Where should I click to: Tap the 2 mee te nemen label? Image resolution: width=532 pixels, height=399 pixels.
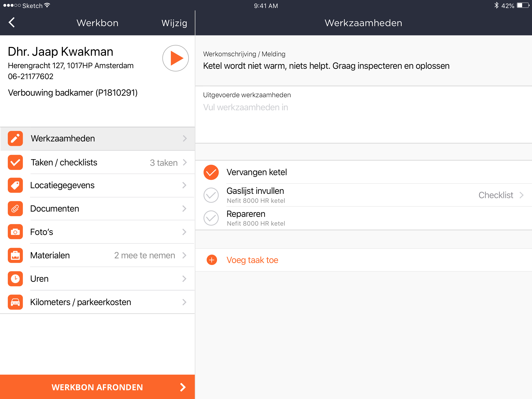(144, 255)
